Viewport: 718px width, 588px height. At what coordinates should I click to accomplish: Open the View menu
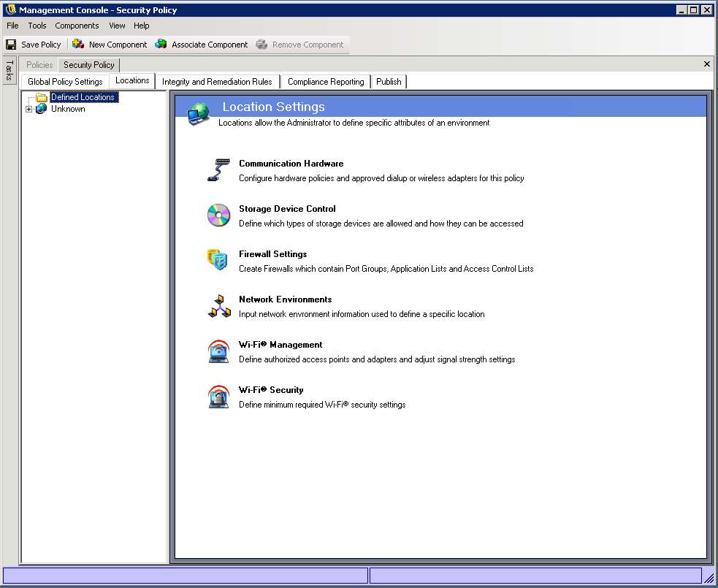[x=117, y=26]
